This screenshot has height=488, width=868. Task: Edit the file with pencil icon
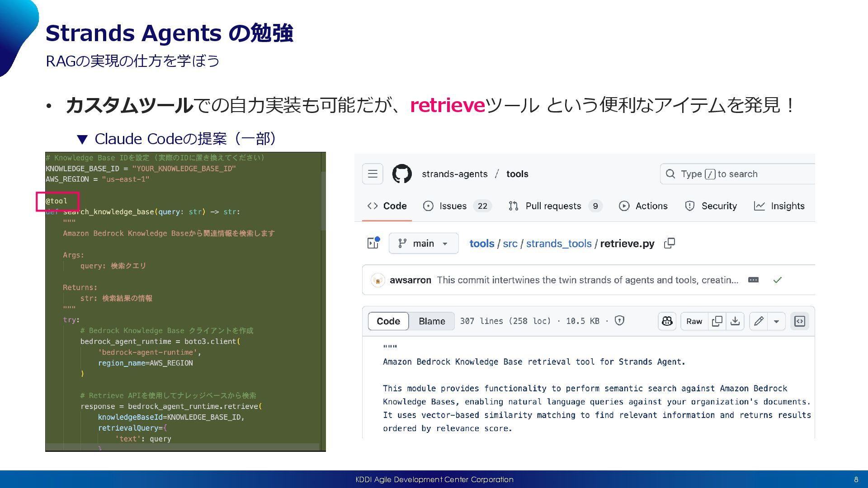[x=759, y=321]
